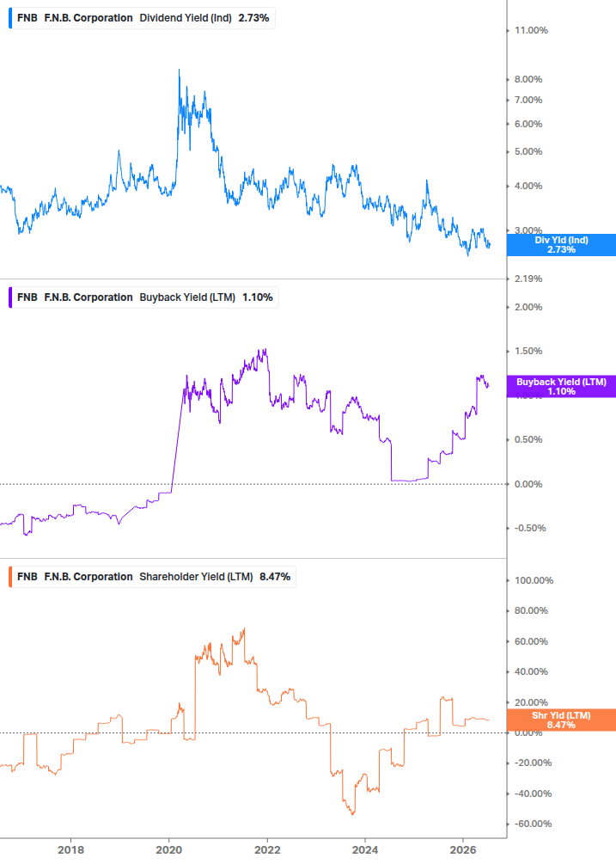
Task: Click the 2024 label on the time axis
Action: point(365,850)
